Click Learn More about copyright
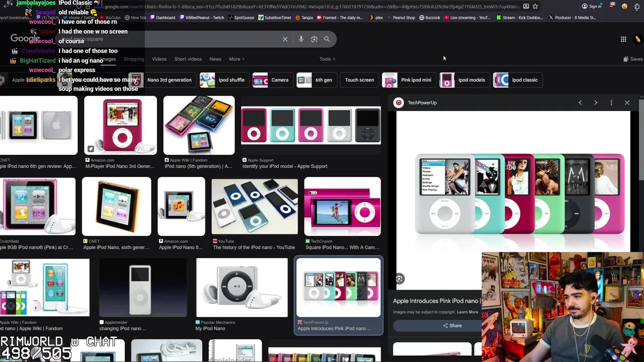The width and height of the screenshot is (644, 362). (x=467, y=312)
